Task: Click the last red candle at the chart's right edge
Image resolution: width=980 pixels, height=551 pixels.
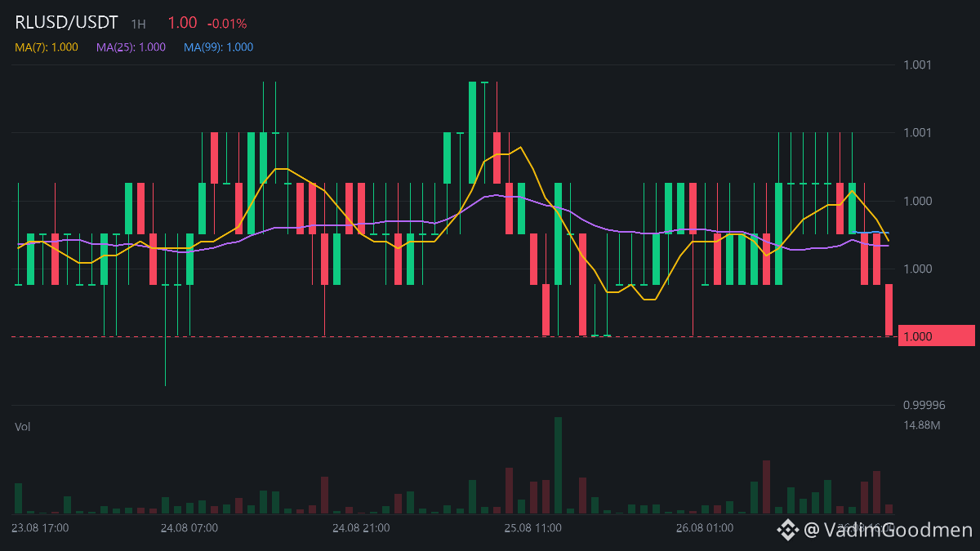Action: 889,309
